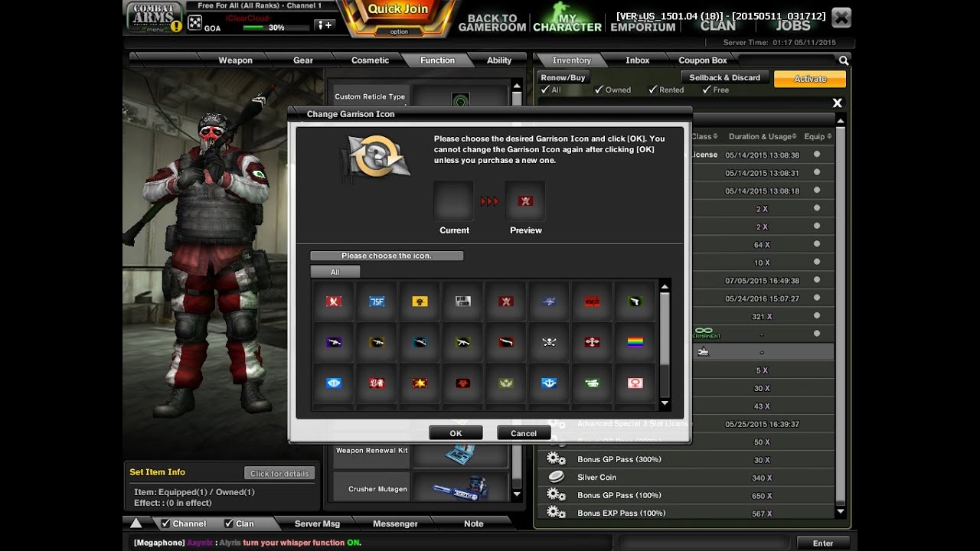The width and height of the screenshot is (980, 551).
Task: Choose the rainbow flag garrison icon
Action: (x=635, y=343)
